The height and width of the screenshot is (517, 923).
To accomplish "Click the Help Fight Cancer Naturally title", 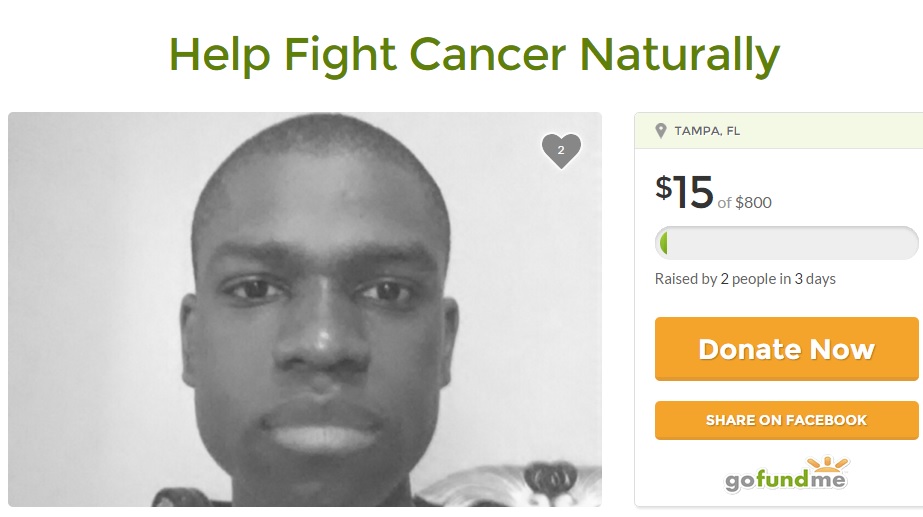I will coord(474,55).
